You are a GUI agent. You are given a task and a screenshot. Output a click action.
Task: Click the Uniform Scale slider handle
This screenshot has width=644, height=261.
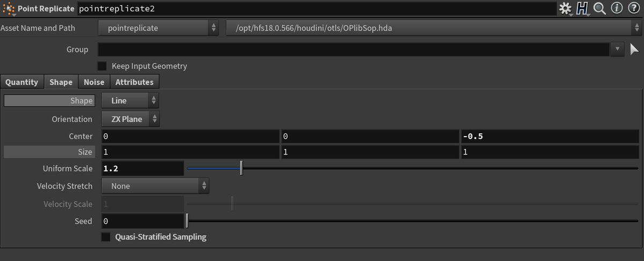pos(241,168)
